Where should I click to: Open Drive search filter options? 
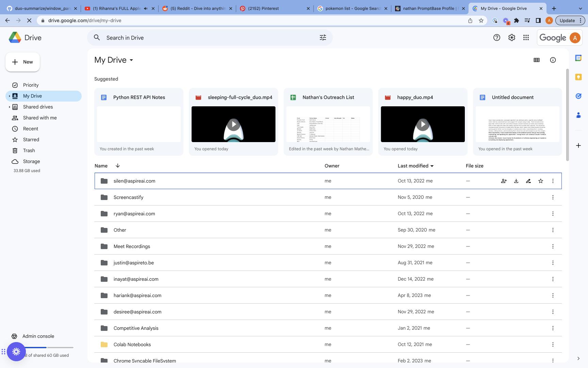click(x=323, y=37)
